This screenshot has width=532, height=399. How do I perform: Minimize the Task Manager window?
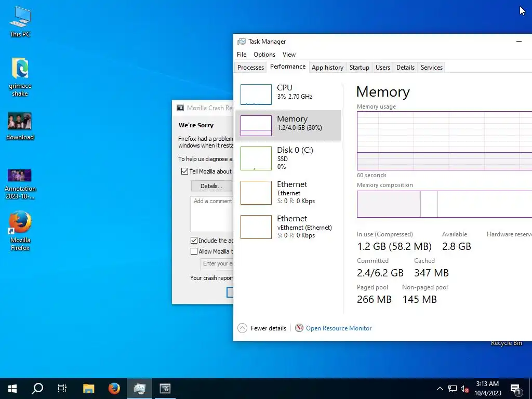coord(519,42)
